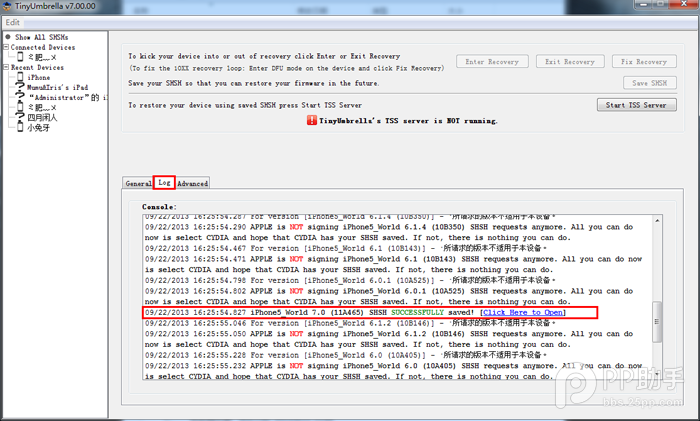
Task: Click the iPhone device icon in Recent Devices
Action: click(20, 77)
